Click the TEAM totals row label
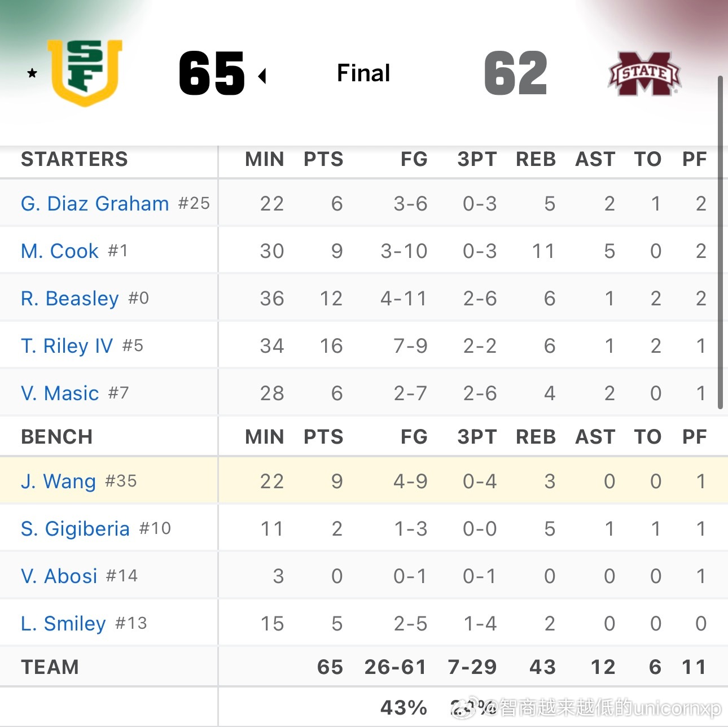This screenshot has width=728, height=727. 50,667
